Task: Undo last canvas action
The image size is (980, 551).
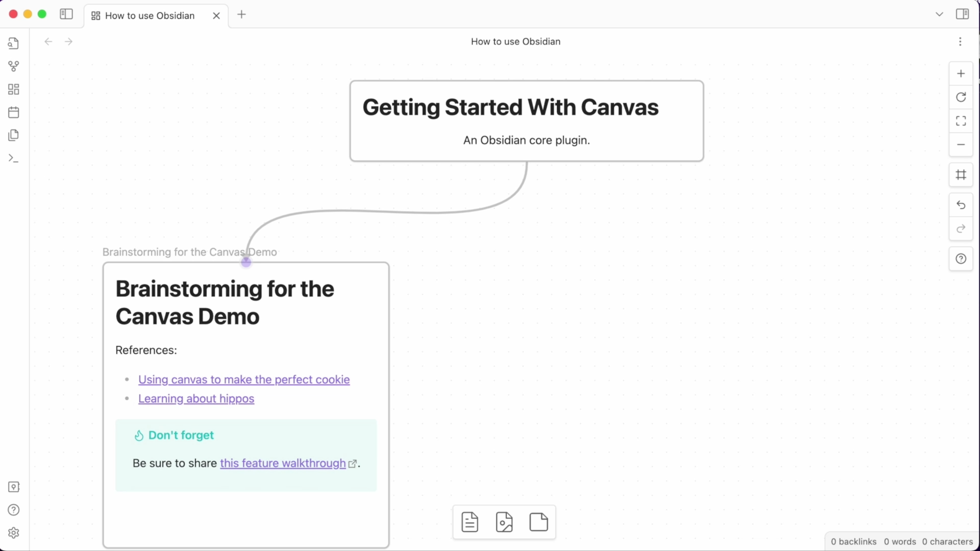Action: [x=961, y=205]
